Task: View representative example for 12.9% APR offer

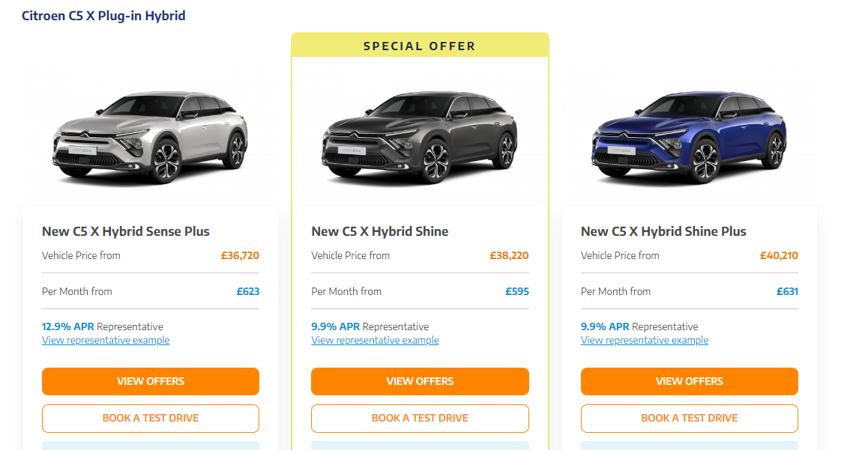Action: click(x=106, y=341)
